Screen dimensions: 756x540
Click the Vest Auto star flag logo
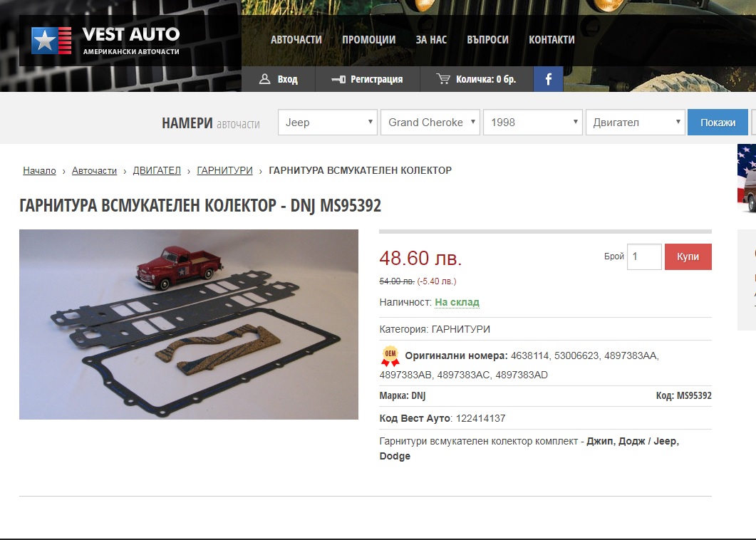51,41
